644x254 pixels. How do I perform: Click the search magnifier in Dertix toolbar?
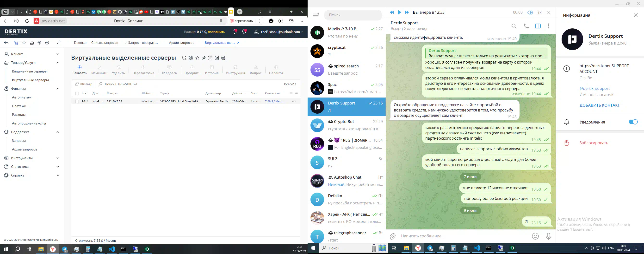coord(58,43)
